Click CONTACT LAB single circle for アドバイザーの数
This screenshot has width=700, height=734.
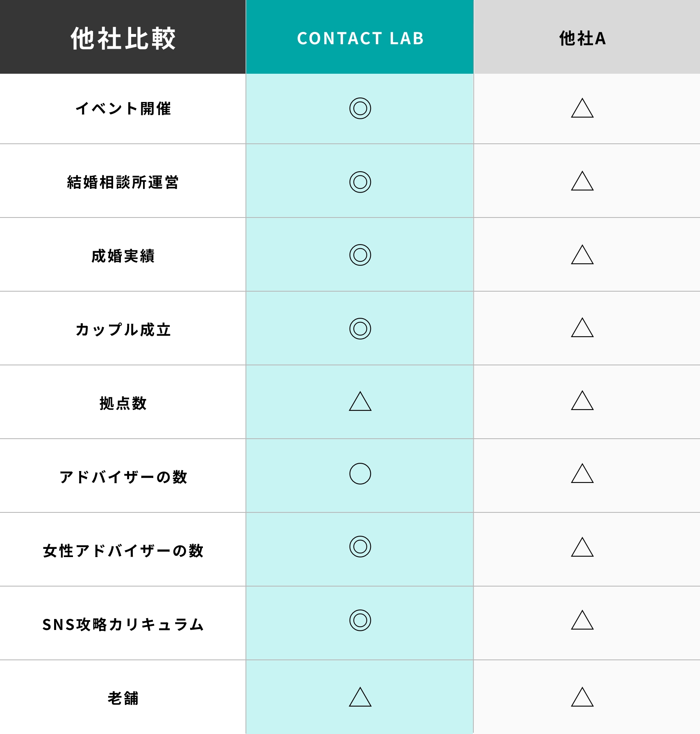click(x=360, y=474)
